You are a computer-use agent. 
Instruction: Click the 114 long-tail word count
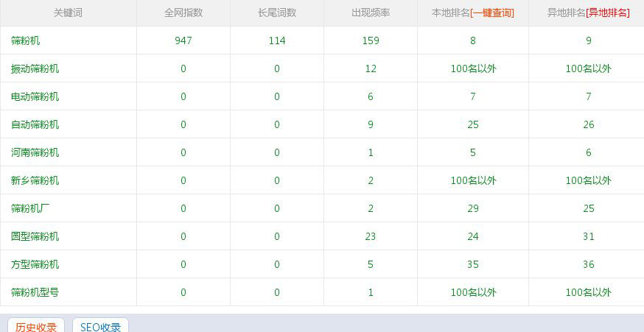277,41
